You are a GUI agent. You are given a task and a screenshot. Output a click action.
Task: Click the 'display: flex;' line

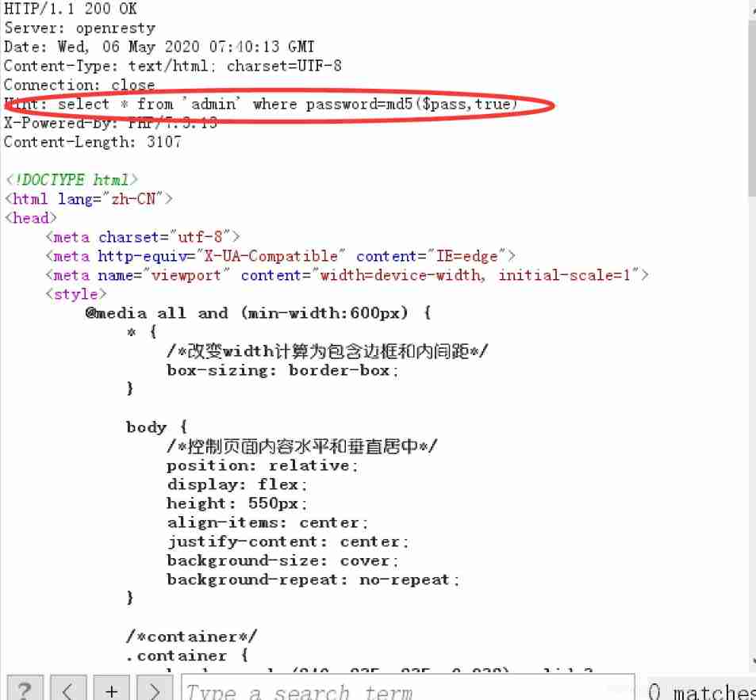[x=237, y=484]
